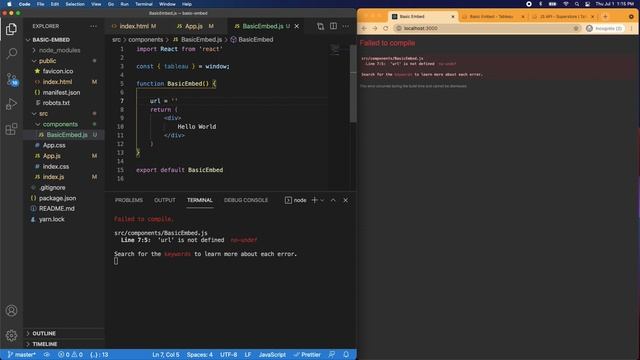Collapse the src folder
640x360 pixels.
point(43,113)
